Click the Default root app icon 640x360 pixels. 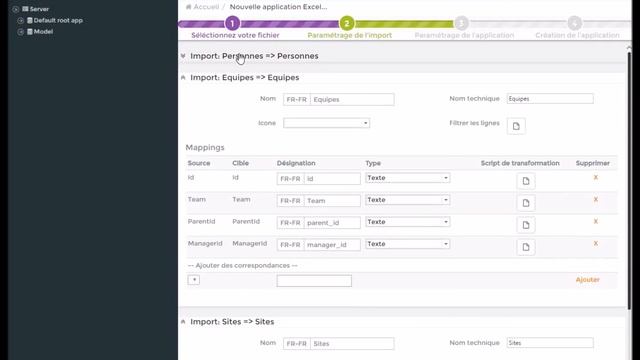(x=29, y=20)
